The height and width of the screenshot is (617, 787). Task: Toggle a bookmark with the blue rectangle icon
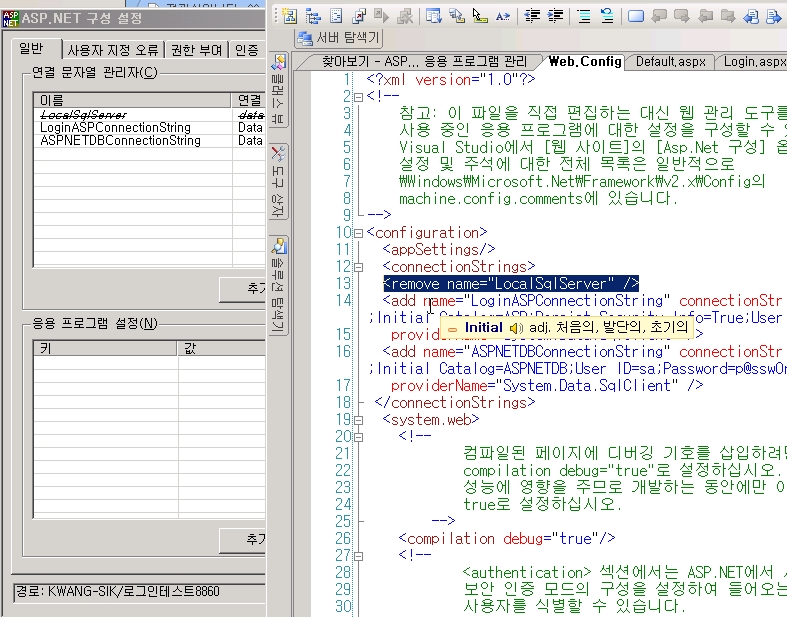tap(636, 16)
